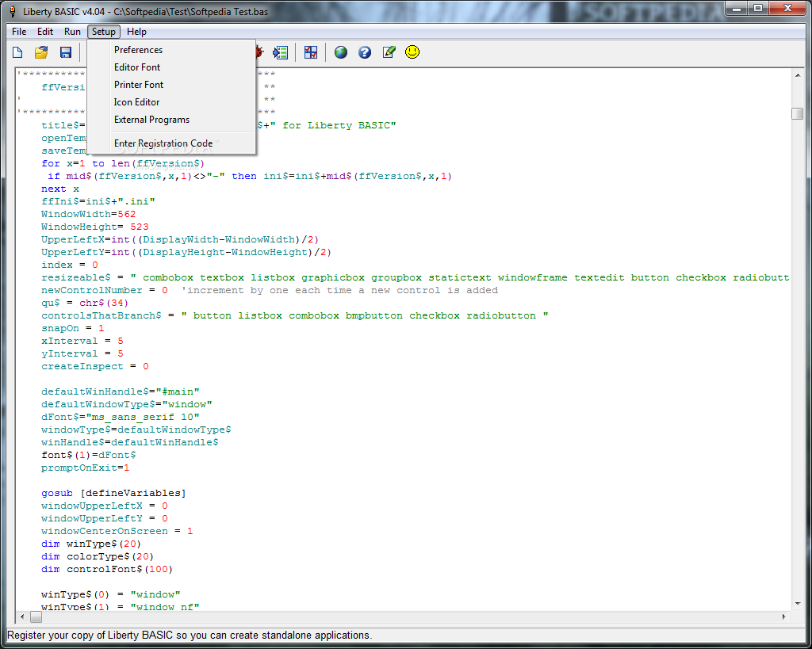This screenshot has width=812, height=649.
Task: Click the 'createInspect = 0' line
Action: pos(95,366)
